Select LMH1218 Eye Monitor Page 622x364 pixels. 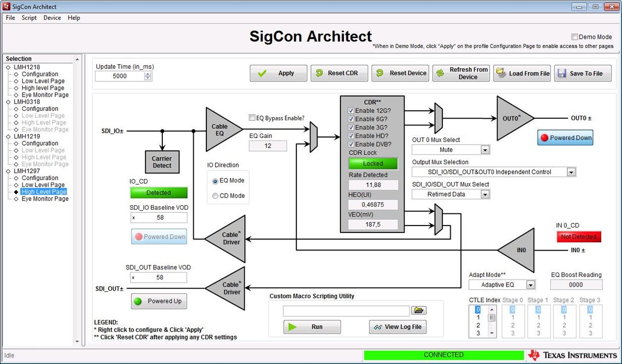pyautogui.click(x=45, y=95)
